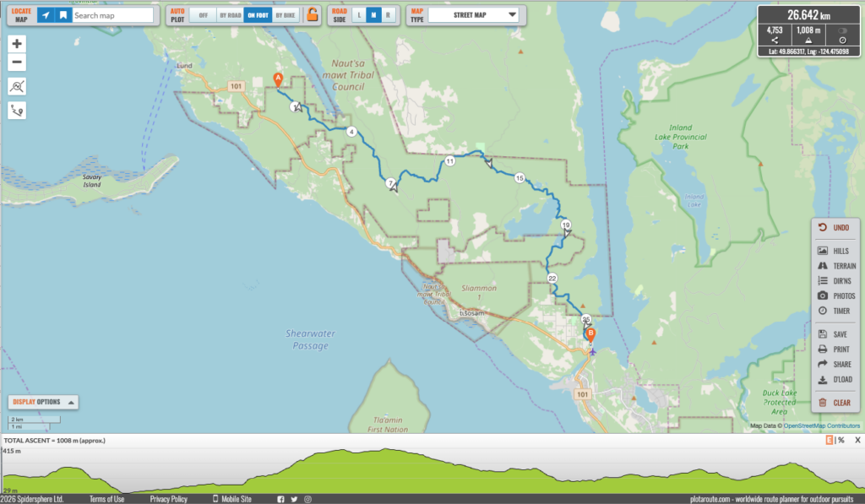Click the green elevation profile chart

432,471
